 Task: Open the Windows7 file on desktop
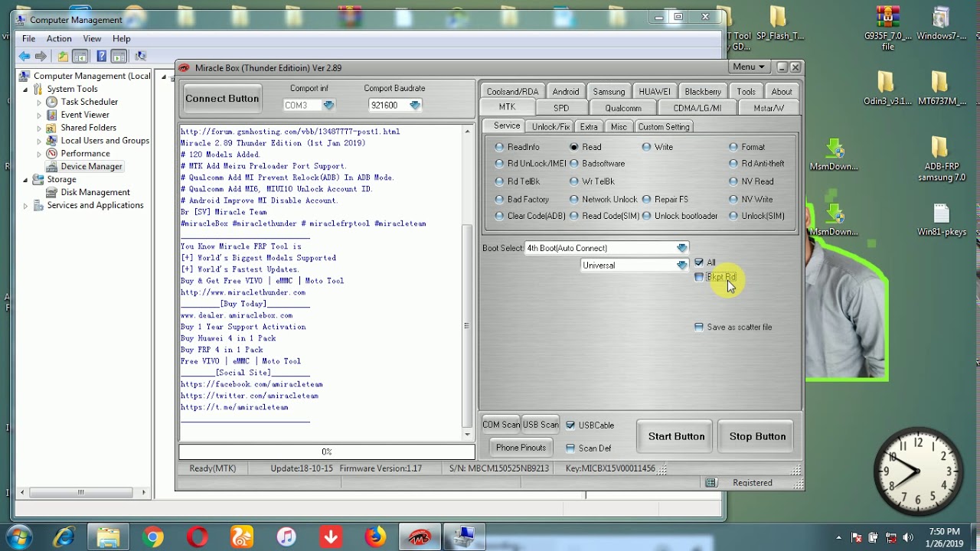941,23
